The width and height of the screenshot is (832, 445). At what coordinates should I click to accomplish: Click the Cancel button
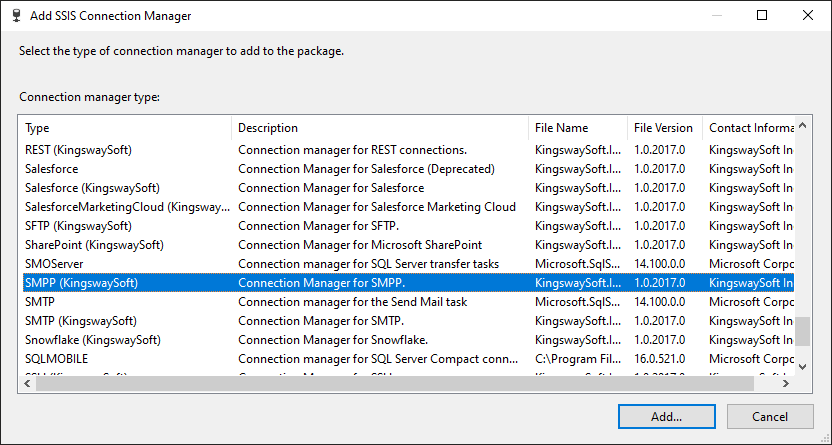pyautogui.click(x=770, y=416)
